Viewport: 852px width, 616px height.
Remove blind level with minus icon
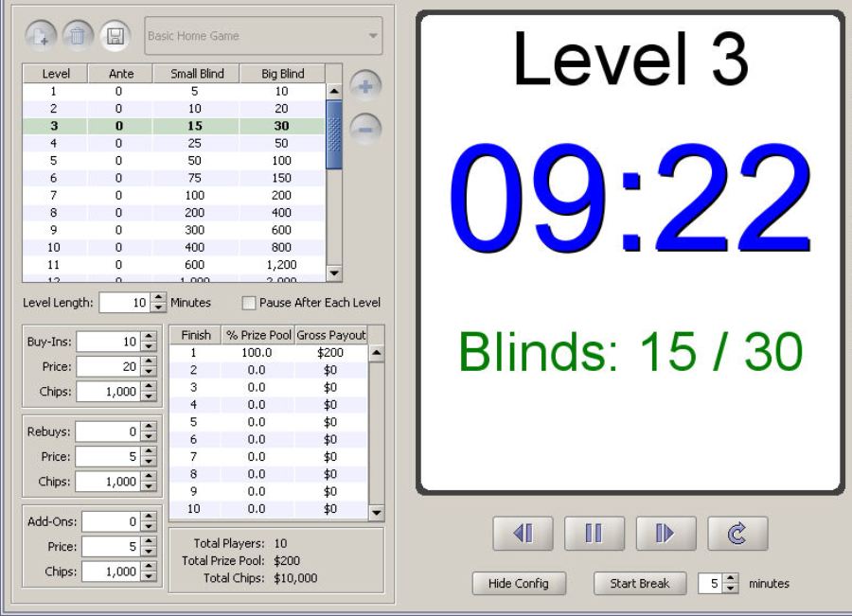tap(365, 129)
